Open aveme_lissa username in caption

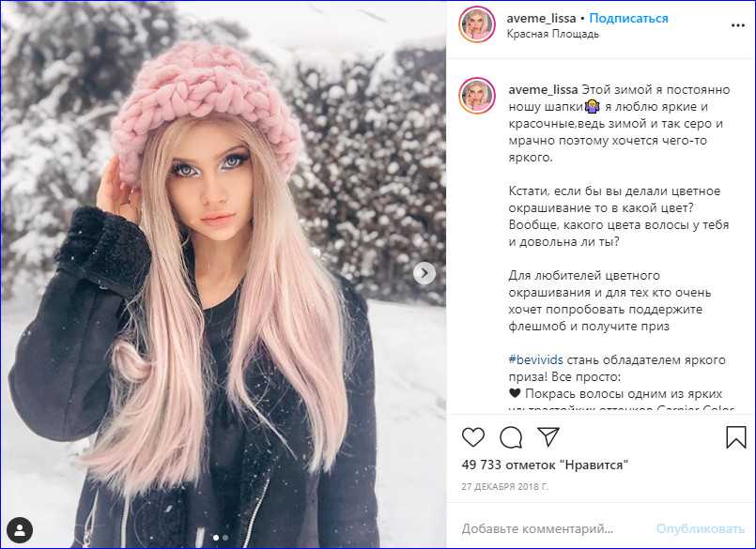(543, 90)
